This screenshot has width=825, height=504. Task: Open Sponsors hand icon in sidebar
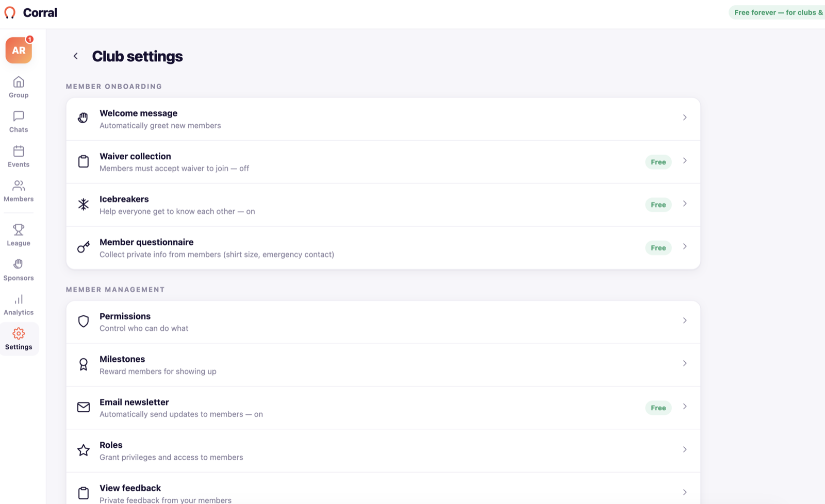coord(19,264)
